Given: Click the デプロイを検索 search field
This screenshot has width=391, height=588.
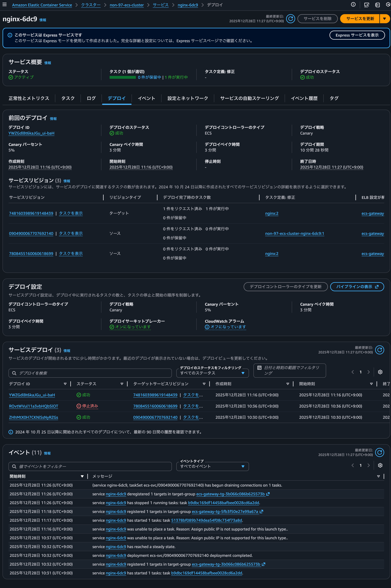Looking at the screenshot, I should click(90, 373).
